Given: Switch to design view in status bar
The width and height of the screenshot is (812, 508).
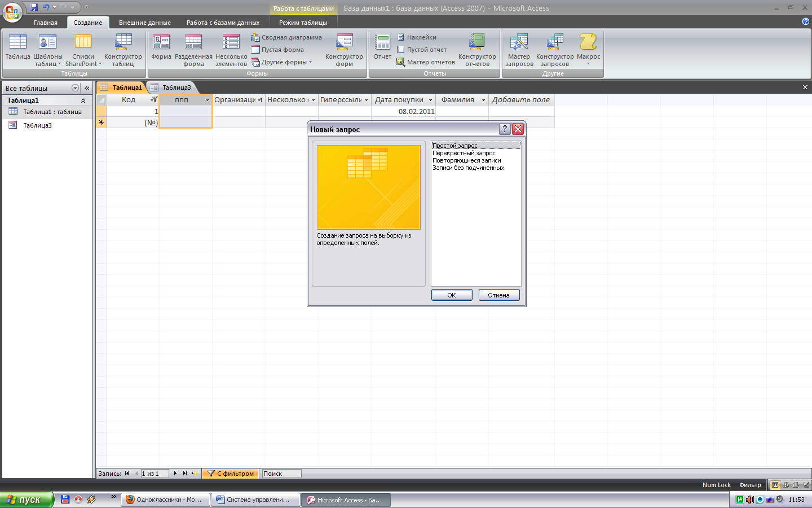Looking at the screenshot, I should [x=806, y=485].
